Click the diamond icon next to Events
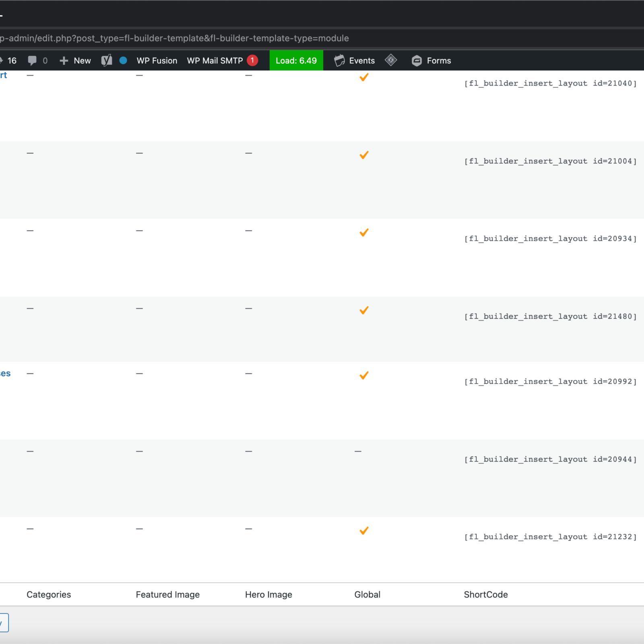Image resolution: width=644 pixels, height=644 pixels. click(391, 60)
